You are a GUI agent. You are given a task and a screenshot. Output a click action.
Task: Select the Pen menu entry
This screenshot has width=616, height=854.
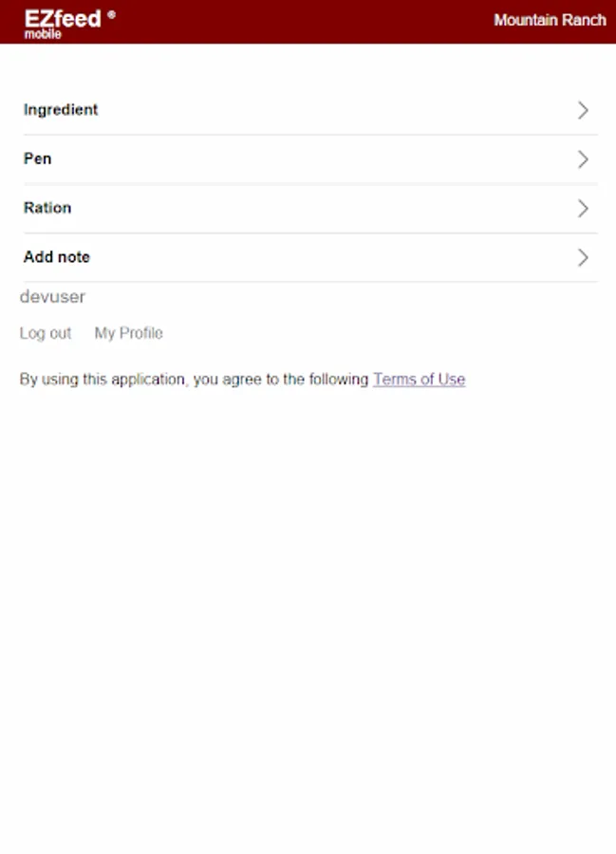coord(38,159)
